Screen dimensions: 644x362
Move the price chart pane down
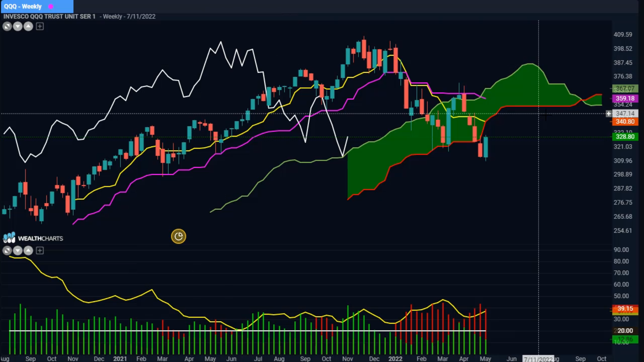pos(18,26)
